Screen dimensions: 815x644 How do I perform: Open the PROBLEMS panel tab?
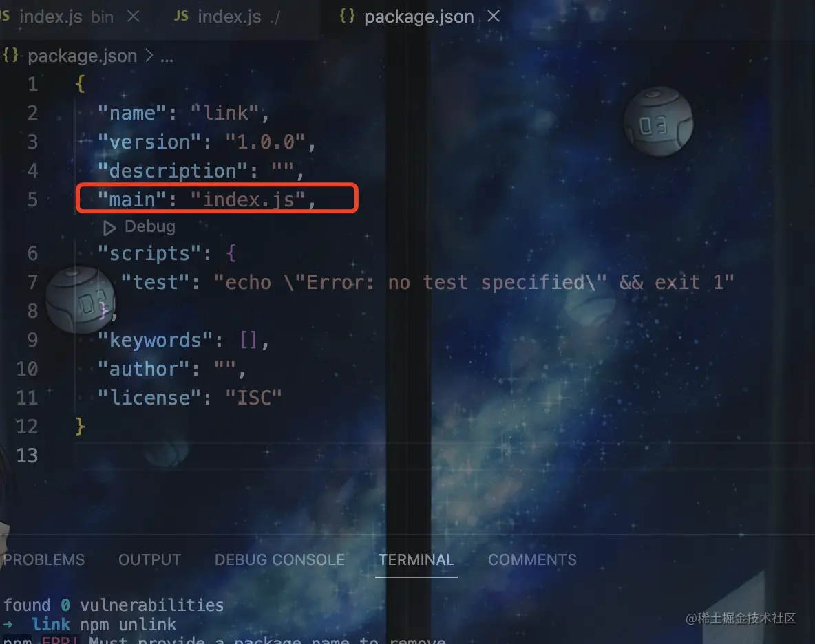coord(43,559)
